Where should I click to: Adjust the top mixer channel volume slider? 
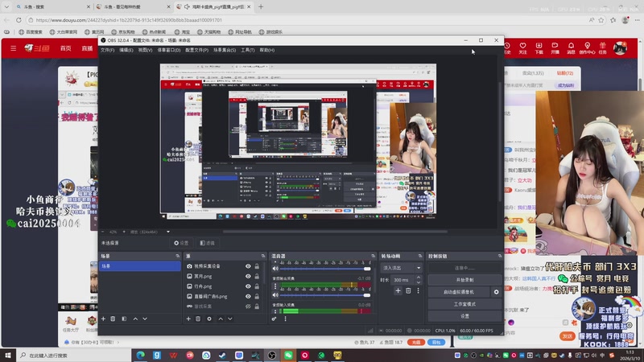pos(325,269)
